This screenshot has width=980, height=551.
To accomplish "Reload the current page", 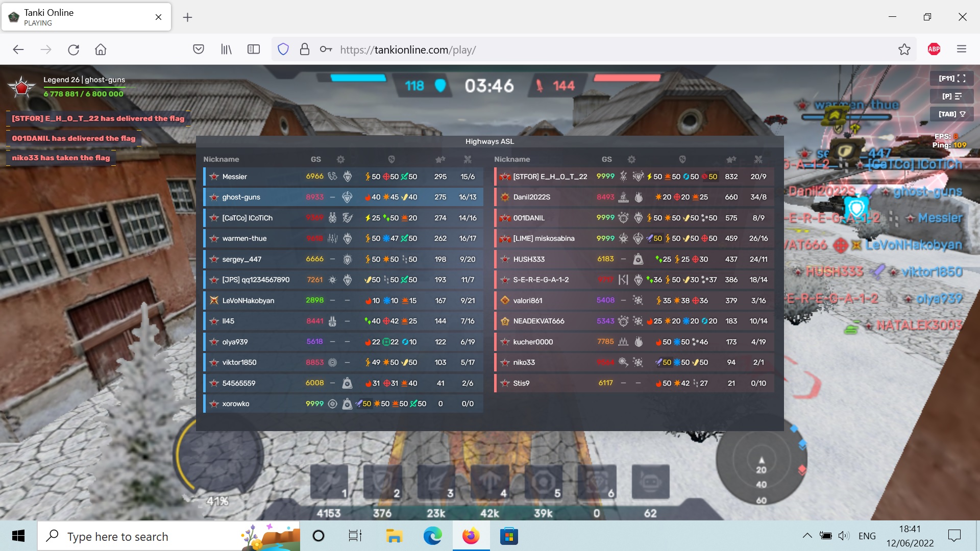I will point(73,49).
